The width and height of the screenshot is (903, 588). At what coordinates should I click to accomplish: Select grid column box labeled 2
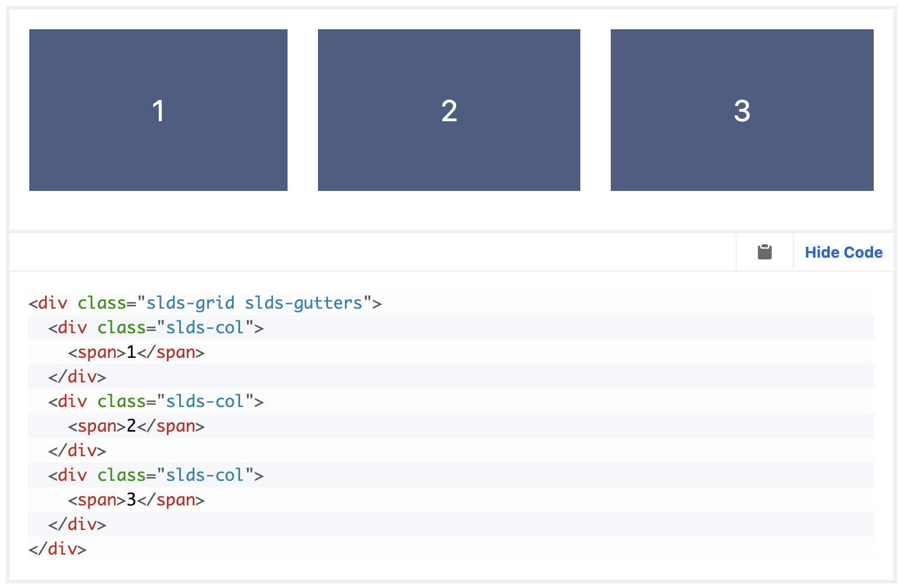449,110
